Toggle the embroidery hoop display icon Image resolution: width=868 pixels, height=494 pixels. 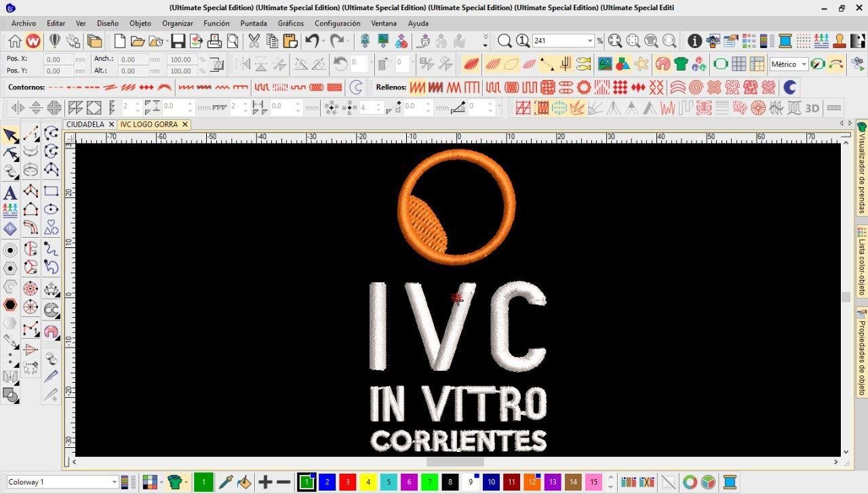[x=720, y=64]
